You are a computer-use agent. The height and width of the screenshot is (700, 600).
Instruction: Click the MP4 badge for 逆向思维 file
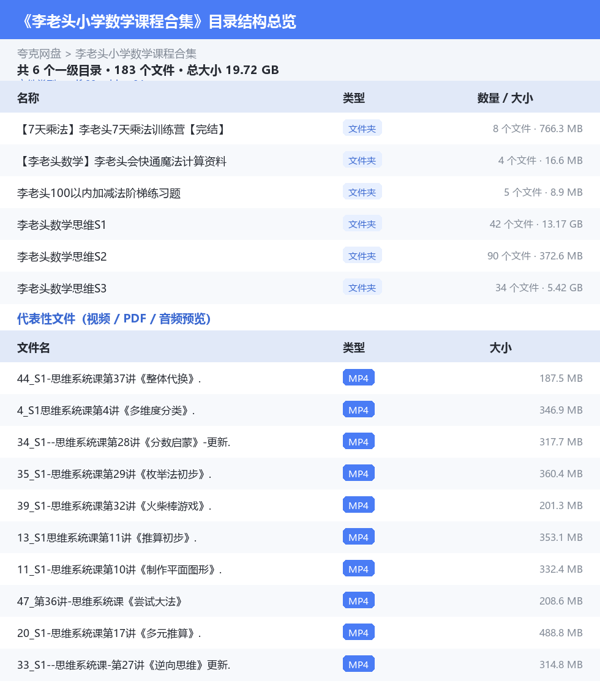tap(359, 665)
